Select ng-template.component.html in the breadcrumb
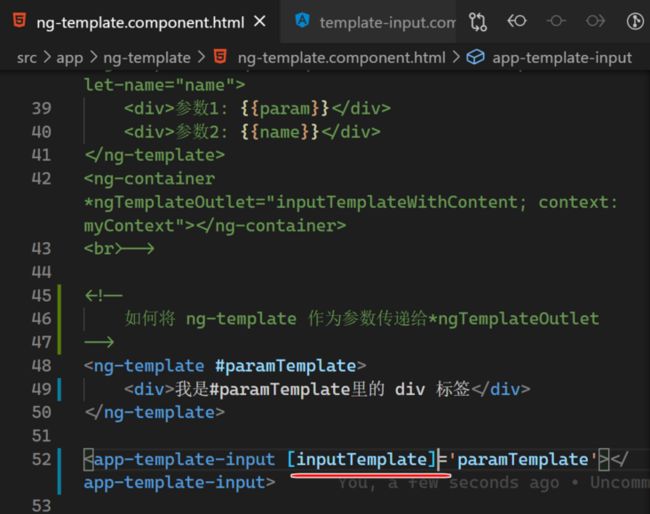The height and width of the screenshot is (514, 650). 342,58
